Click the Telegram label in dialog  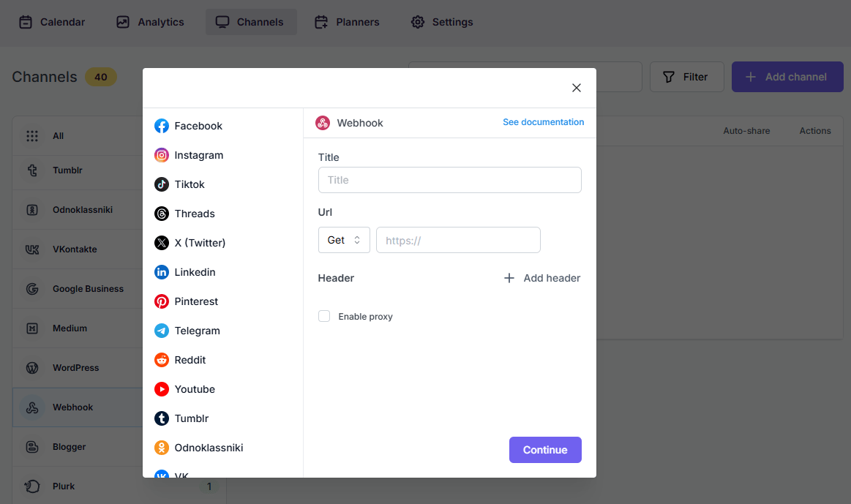tap(197, 331)
